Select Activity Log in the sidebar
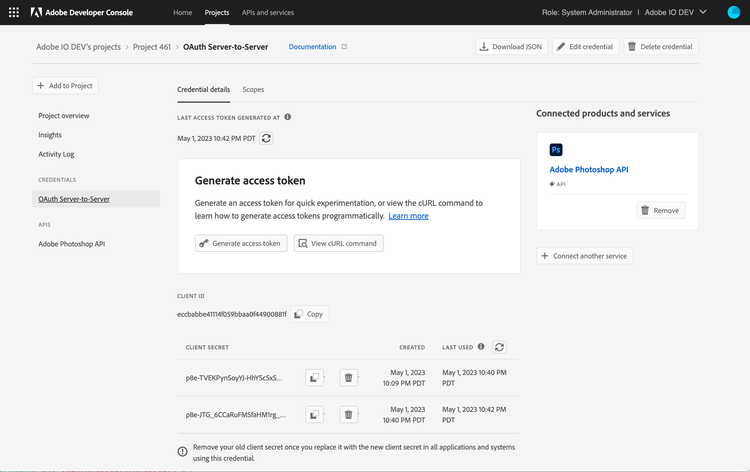 coord(56,154)
